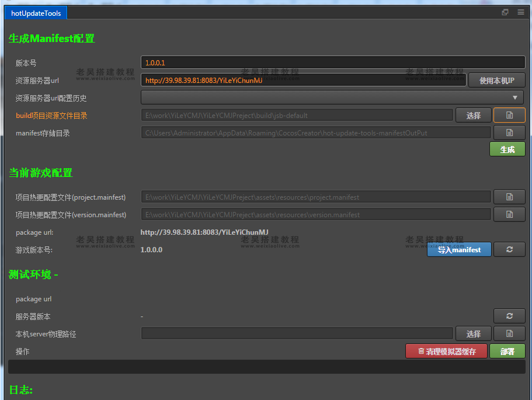
Task: Click the green 部署 button
Action: [x=507, y=351]
